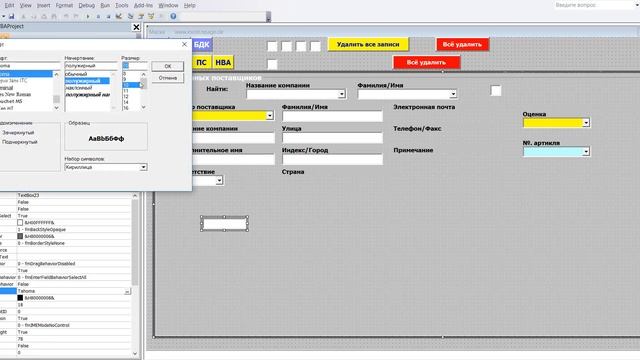Open the Object Browser toolbar icon
640x360 pixels.
point(151,16)
